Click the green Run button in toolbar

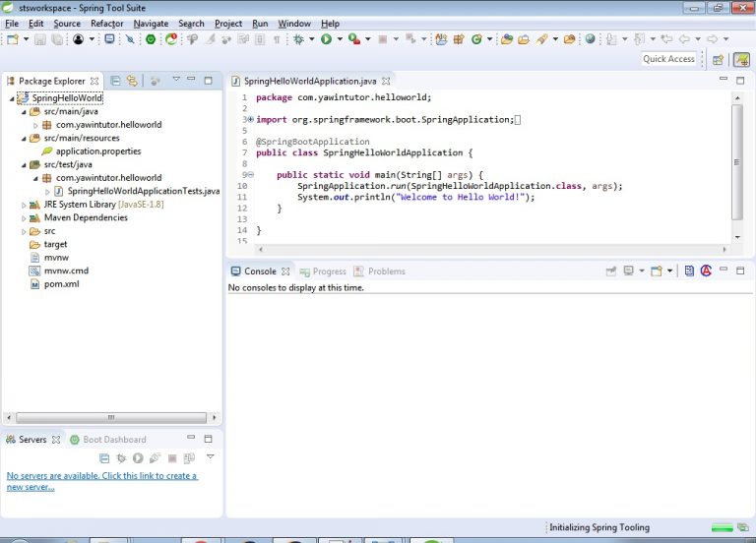point(325,39)
